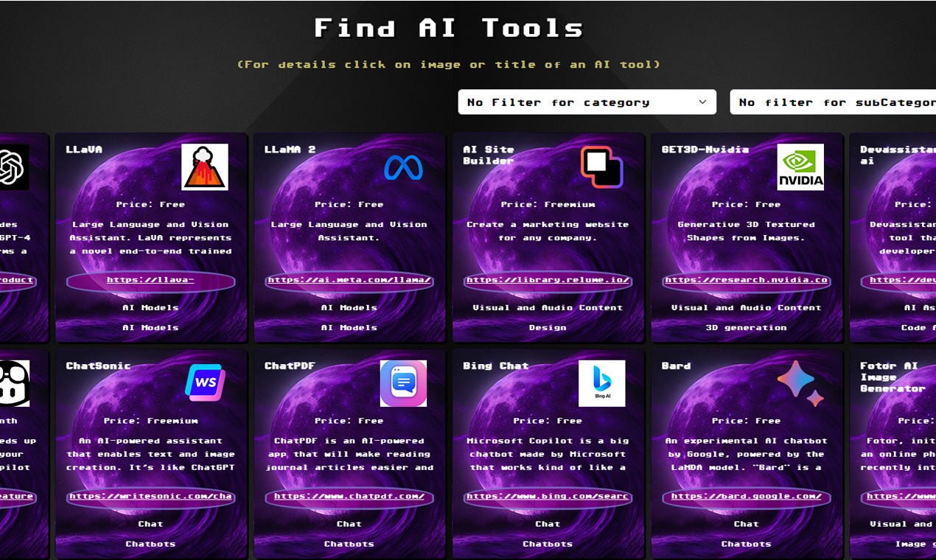Click 'AI Models' category on LLaMA 2 card

[x=349, y=308]
